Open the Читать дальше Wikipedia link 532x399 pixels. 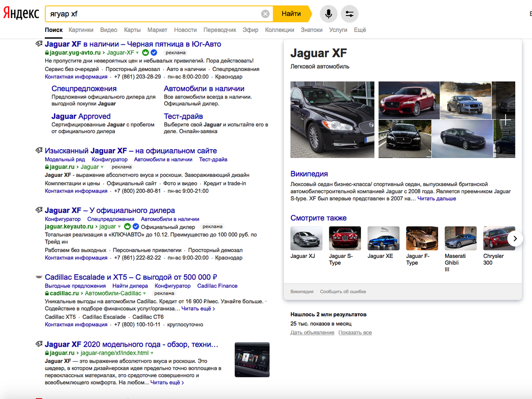(x=437, y=198)
